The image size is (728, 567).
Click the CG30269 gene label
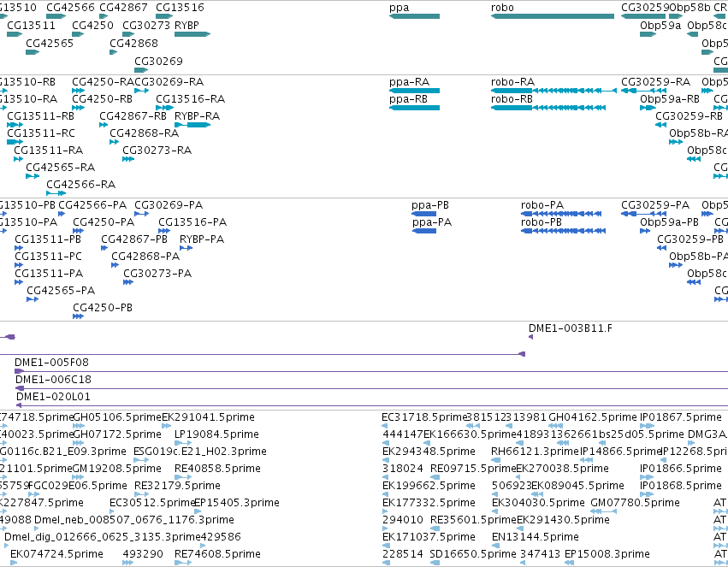[x=159, y=62]
